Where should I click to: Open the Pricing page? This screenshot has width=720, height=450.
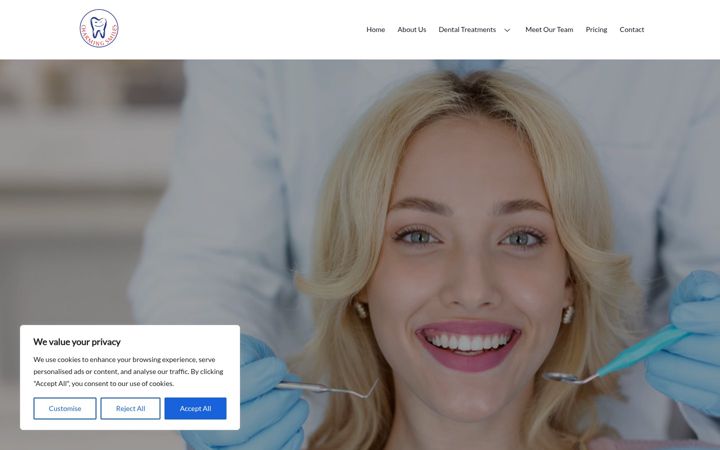pos(596,29)
